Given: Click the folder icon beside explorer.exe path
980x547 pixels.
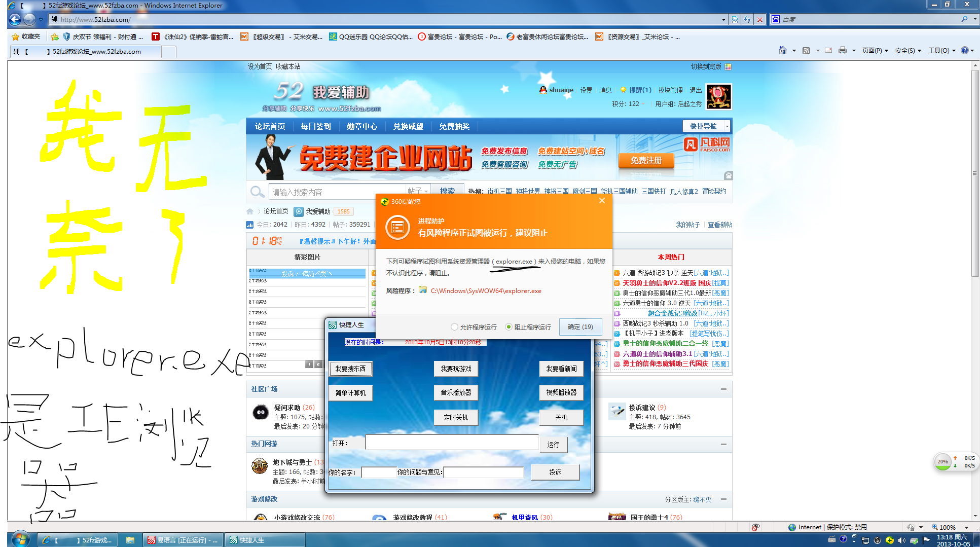Looking at the screenshot, I should click(x=423, y=290).
